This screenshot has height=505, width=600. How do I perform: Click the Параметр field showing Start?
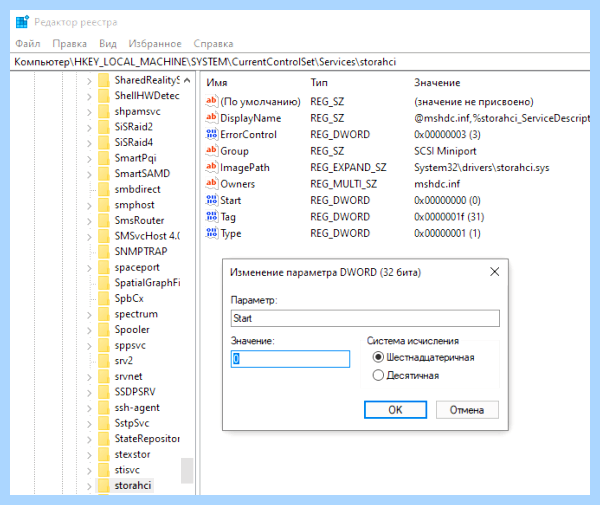click(365, 318)
